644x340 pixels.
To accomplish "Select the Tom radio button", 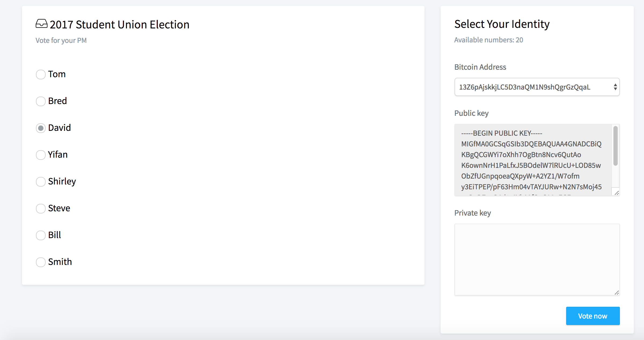I will click(x=41, y=75).
